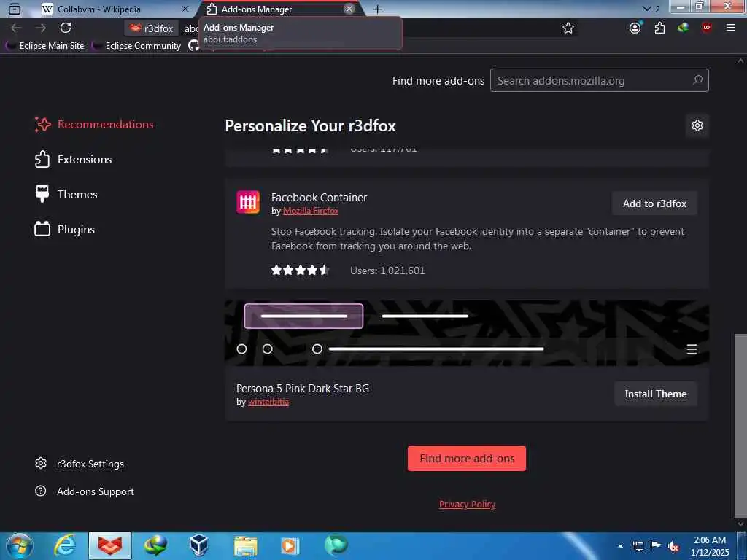This screenshot has height=560, width=747.
Task: Click the uBlock Origin toolbar icon
Action: pos(706,28)
